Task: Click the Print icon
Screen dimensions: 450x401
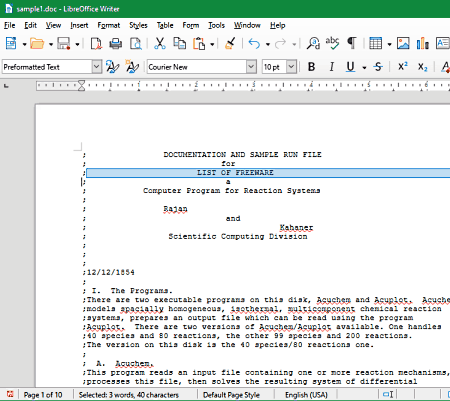Action: coord(116,43)
